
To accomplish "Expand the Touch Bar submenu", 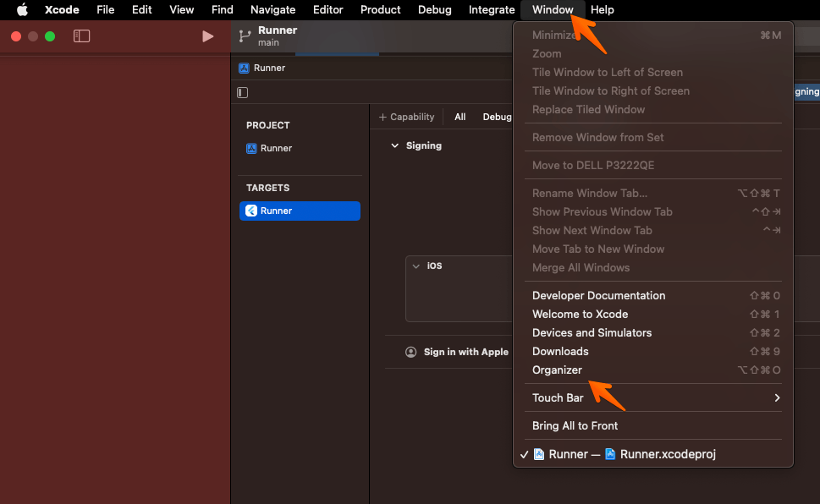I will [x=653, y=397].
